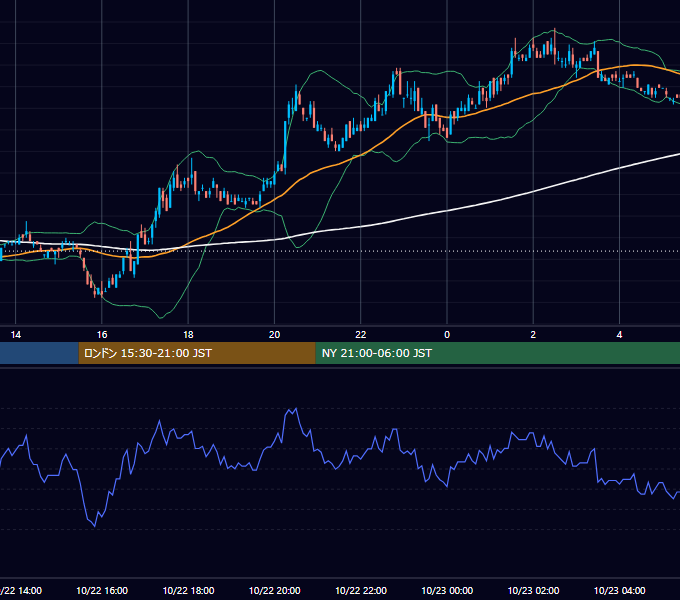Click the 20 hour axis label
Screen dimensions: 680x600
275,335
